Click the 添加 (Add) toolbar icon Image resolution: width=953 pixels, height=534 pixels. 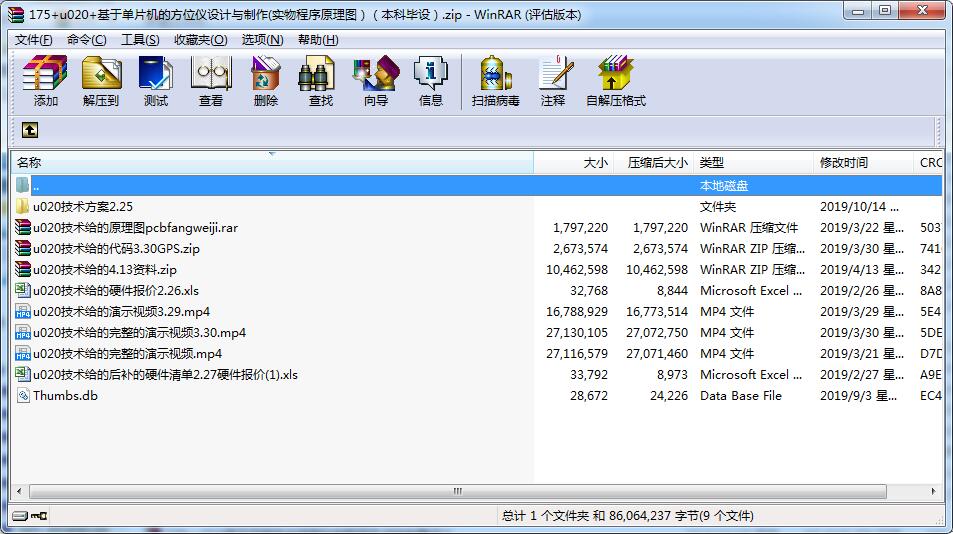tap(45, 73)
